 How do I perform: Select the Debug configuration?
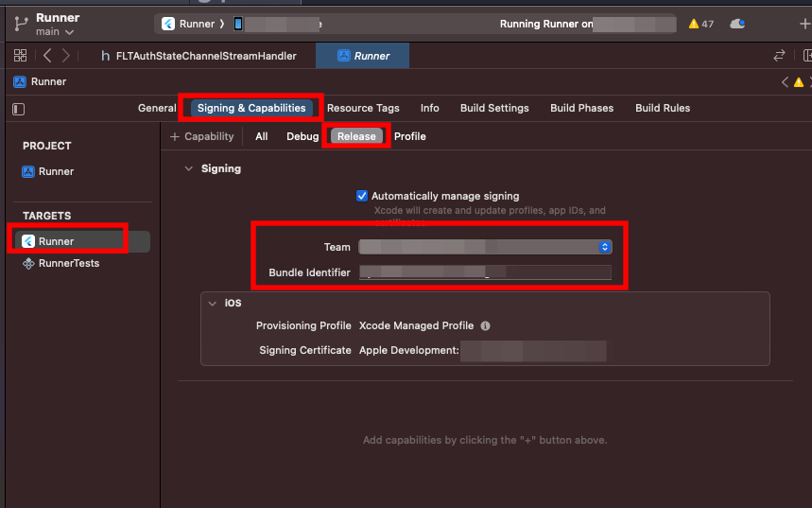coord(302,136)
